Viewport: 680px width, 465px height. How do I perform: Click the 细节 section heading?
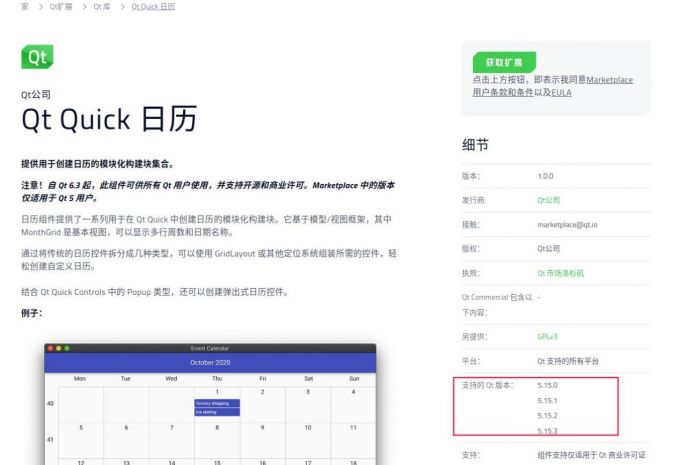(x=475, y=144)
